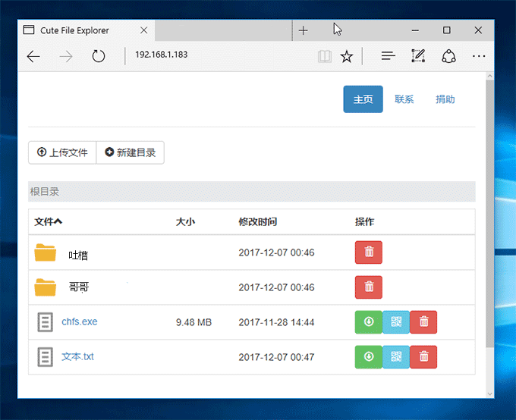Maximize the browser window
516x420 pixels.
pyautogui.click(x=446, y=30)
